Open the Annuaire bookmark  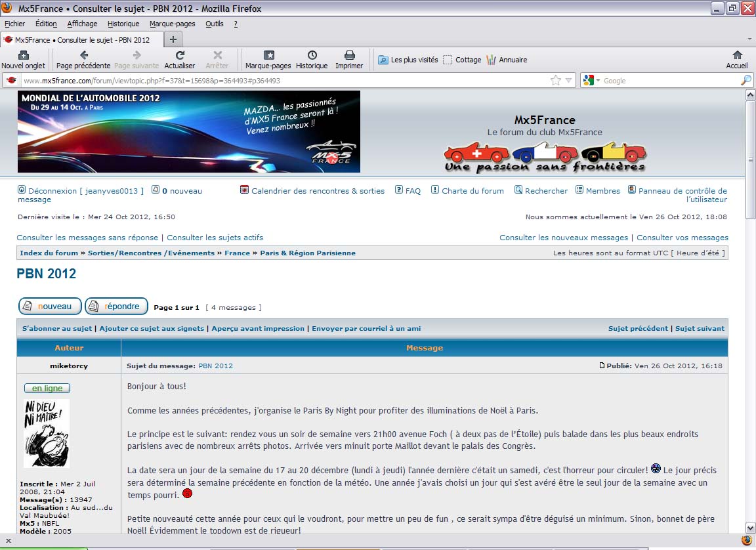[x=507, y=60]
